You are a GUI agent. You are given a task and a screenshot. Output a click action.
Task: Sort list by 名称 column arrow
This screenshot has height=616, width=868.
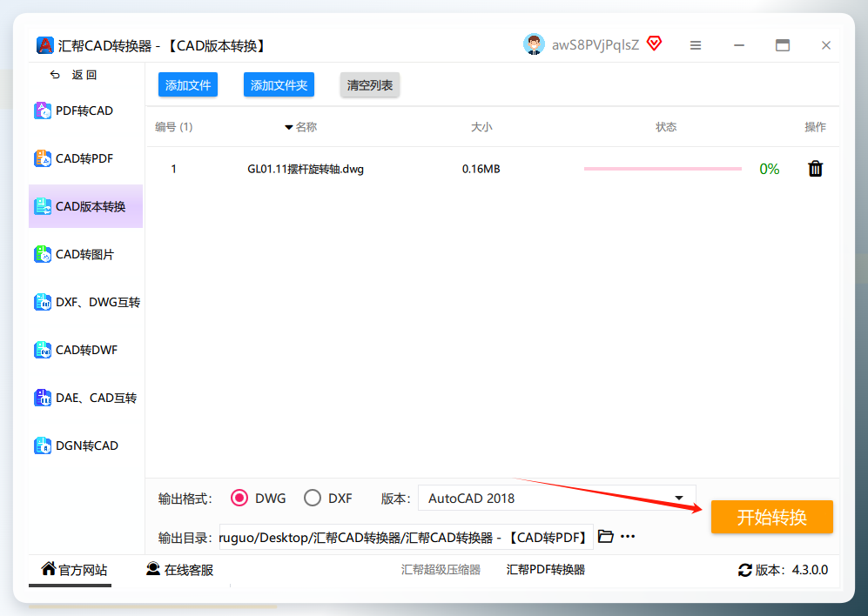click(288, 127)
